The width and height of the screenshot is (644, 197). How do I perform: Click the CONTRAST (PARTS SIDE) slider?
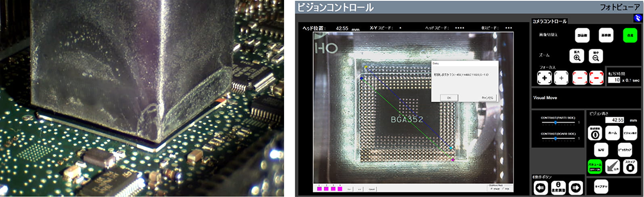coord(556,122)
